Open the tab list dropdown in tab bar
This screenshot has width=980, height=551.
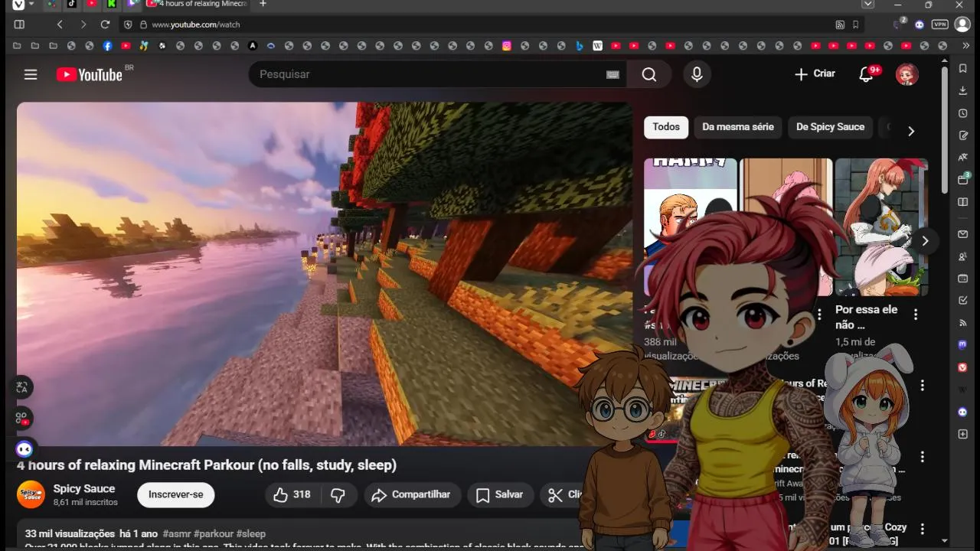pos(867,5)
